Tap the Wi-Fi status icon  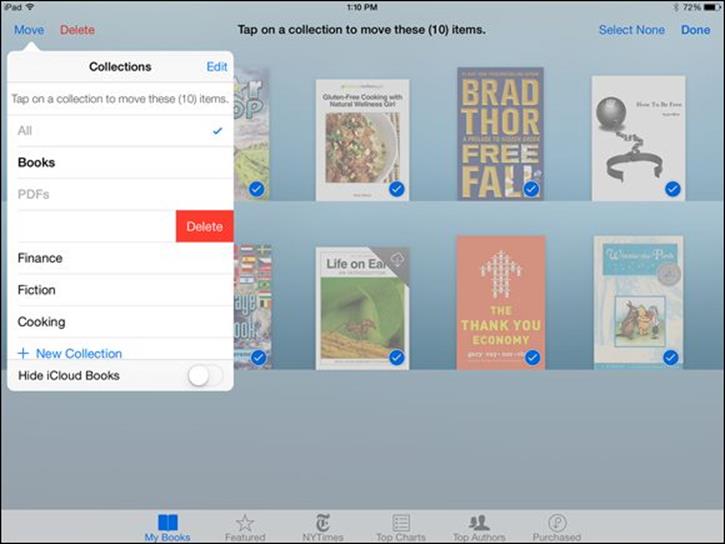tap(30, 7)
